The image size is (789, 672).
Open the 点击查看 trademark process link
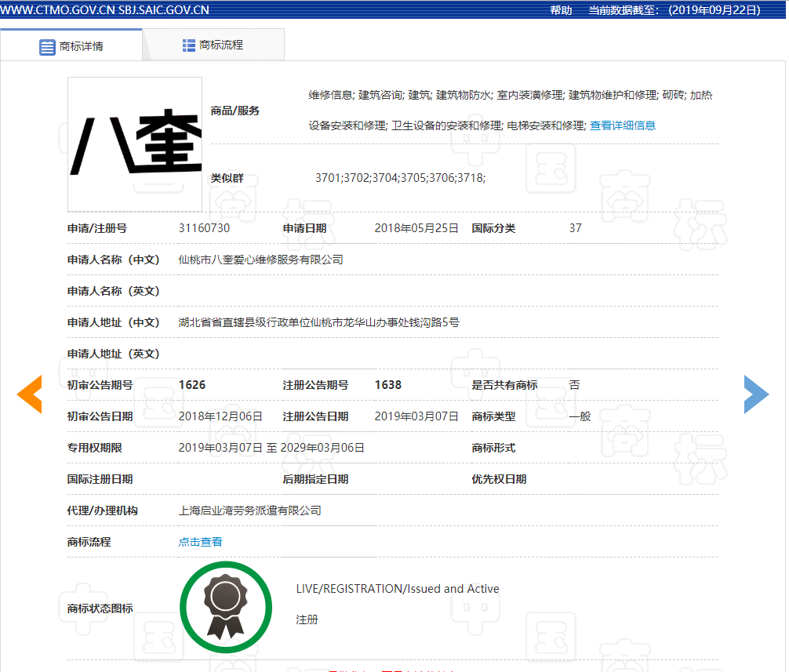tap(200, 542)
